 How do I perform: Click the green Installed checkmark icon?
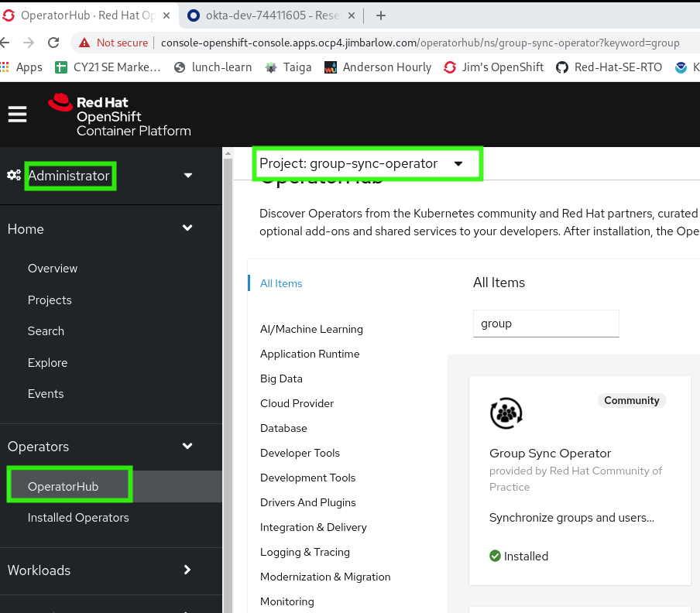click(495, 556)
